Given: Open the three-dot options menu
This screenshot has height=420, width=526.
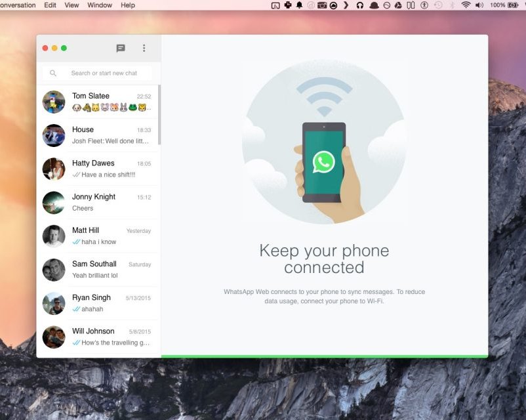Looking at the screenshot, I should tap(144, 48).
